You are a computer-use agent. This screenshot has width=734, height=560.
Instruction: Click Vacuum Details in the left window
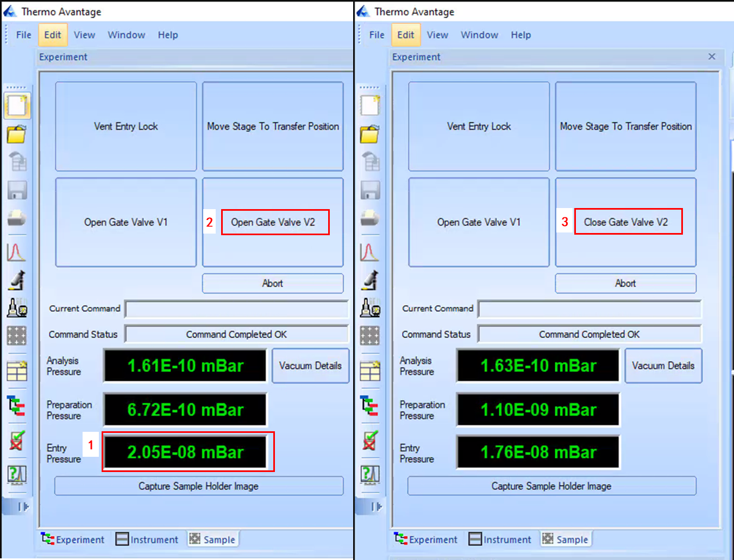[310, 366]
